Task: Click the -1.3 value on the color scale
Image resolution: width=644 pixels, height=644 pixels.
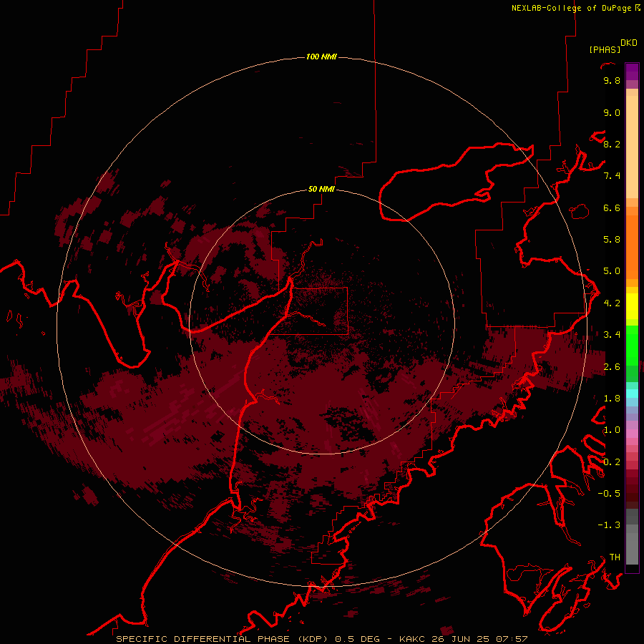Action: [x=609, y=525]
